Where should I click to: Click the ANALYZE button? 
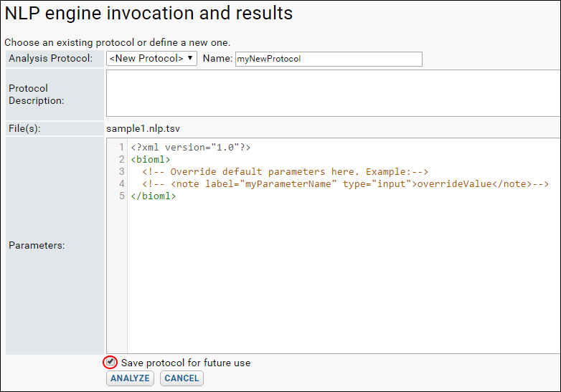point(130,378)
